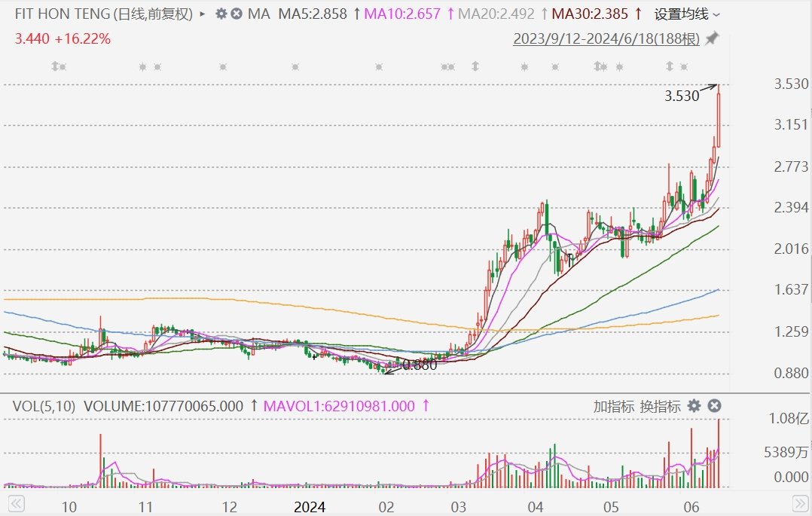Open the date range 2023/9/12-2024/6/18 link
The image size is (812, 516).
pos(606,38)
